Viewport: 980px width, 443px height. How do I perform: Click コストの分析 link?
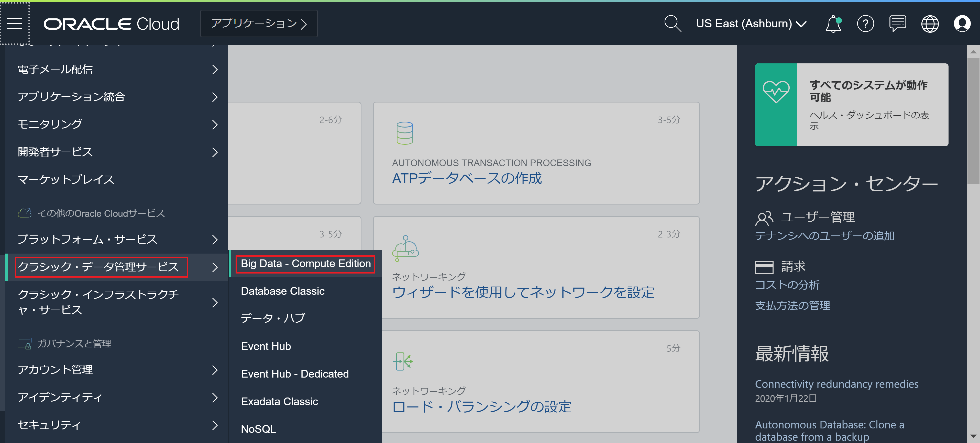pos(787,285)
